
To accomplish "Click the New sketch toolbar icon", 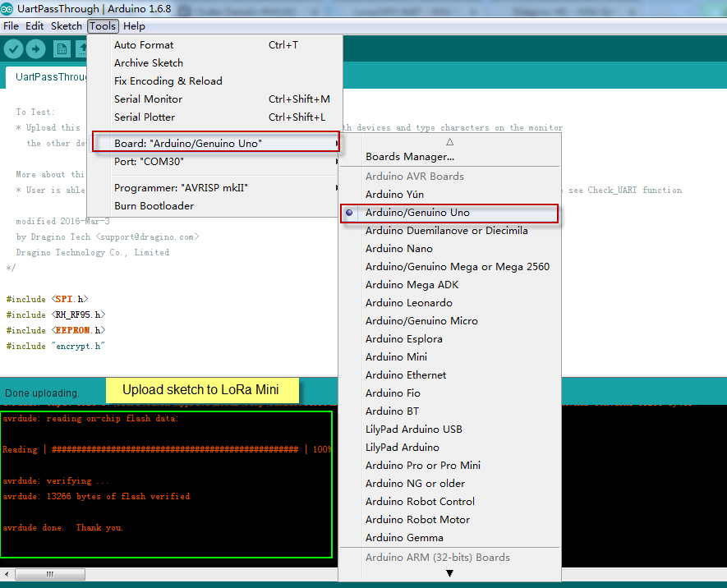I will tap(62, 48).
